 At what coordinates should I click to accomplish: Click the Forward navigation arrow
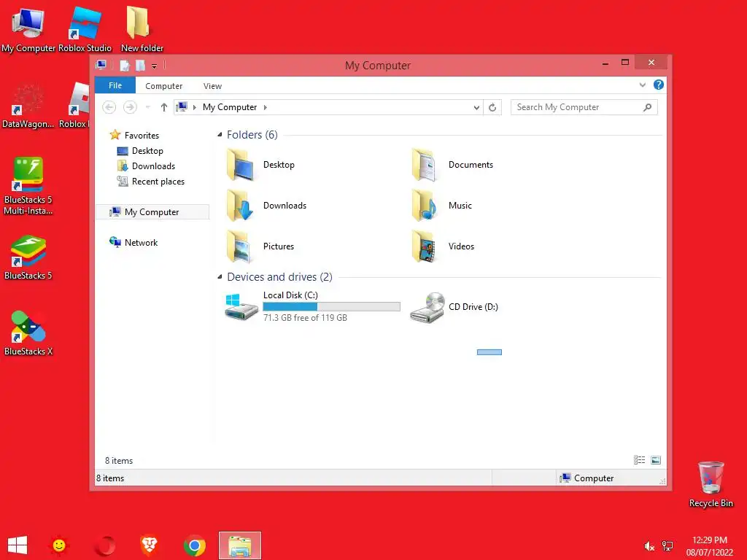pos(130,107)
